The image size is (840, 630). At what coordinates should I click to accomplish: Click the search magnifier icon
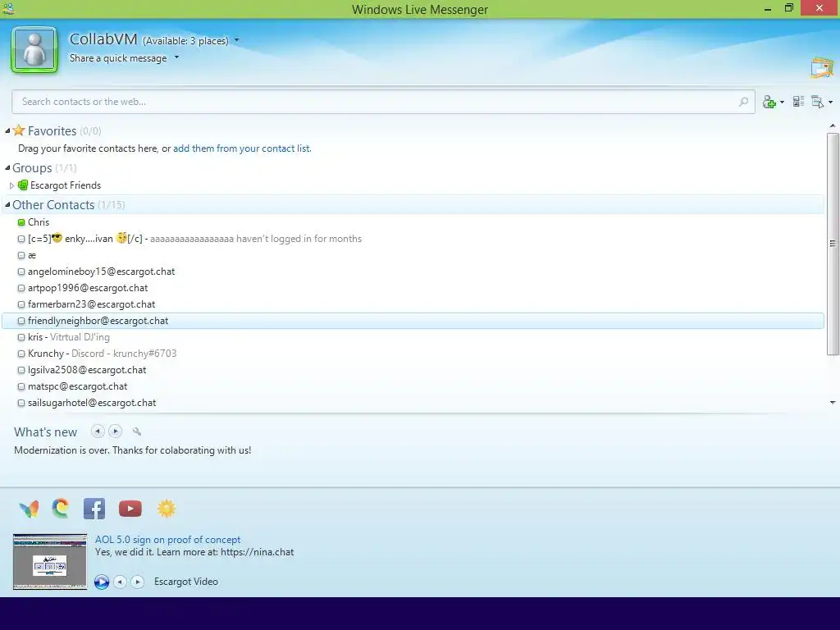[743, 102]
